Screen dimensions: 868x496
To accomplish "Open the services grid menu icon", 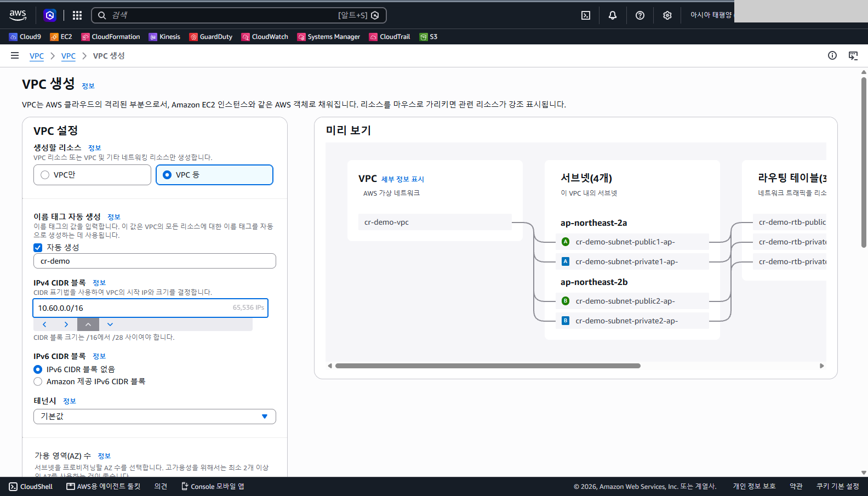I will click(x=77, y=15).
